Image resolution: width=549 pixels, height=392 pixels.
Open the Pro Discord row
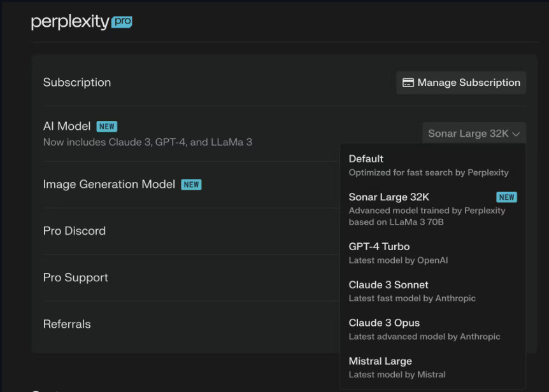(75, 231)
